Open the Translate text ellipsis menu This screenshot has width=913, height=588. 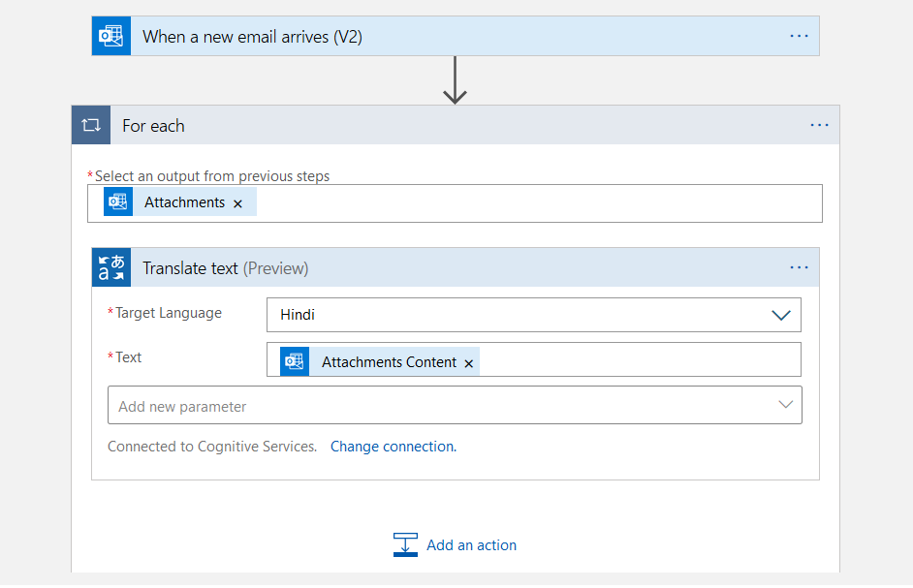pyautogui.click(x=799, y=267)
